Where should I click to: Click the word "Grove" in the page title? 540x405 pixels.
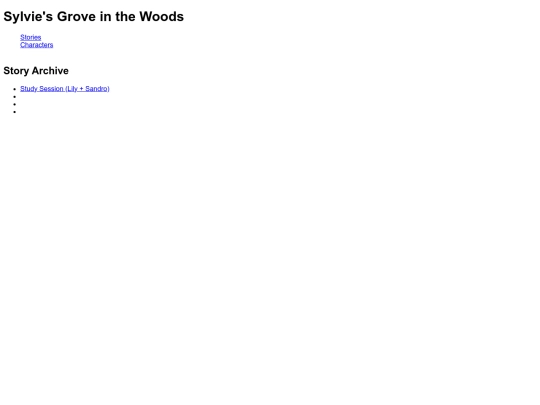pos(76,17)
